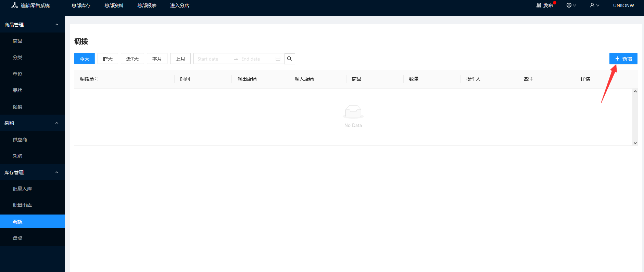Screen dimensions: 644x272
Task: Click the table scrollbar down arrow
Action: pyautogui.click(x=635, y=143)
